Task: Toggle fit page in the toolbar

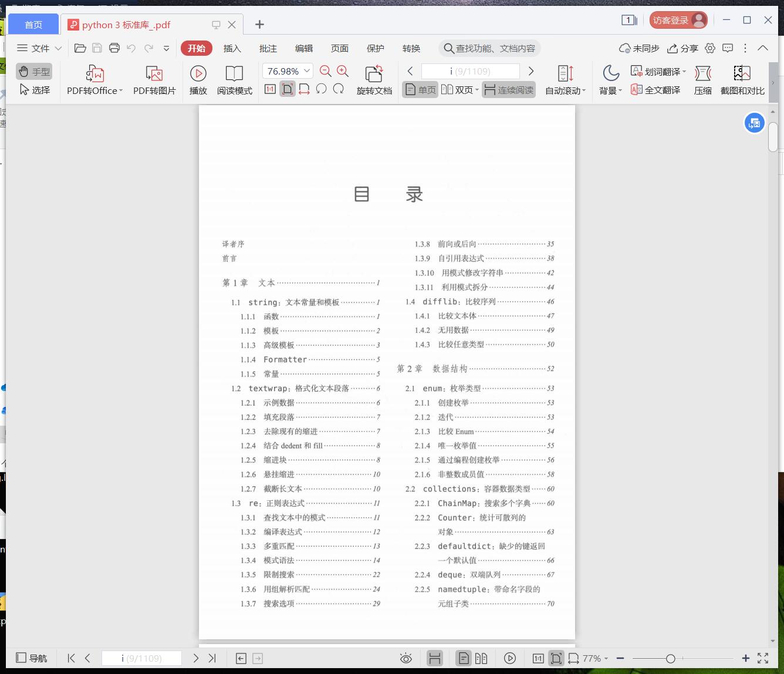Action: pos(288,89)
